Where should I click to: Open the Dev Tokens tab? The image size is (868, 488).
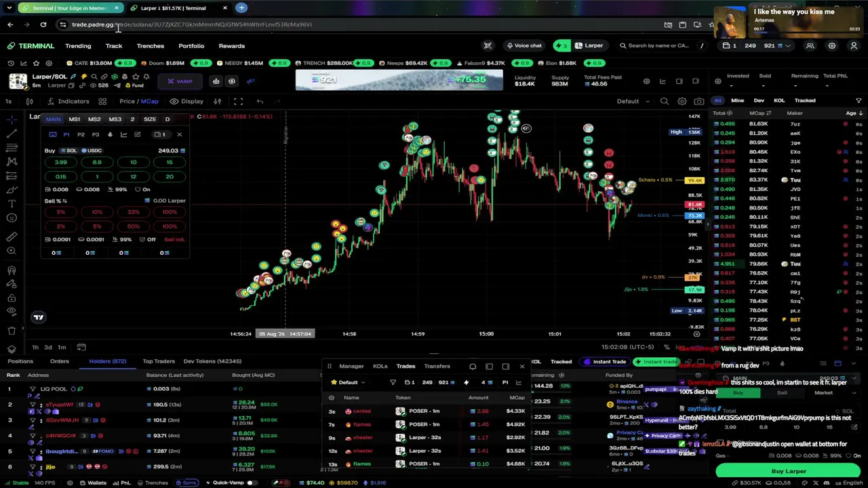tap(212, 361)
